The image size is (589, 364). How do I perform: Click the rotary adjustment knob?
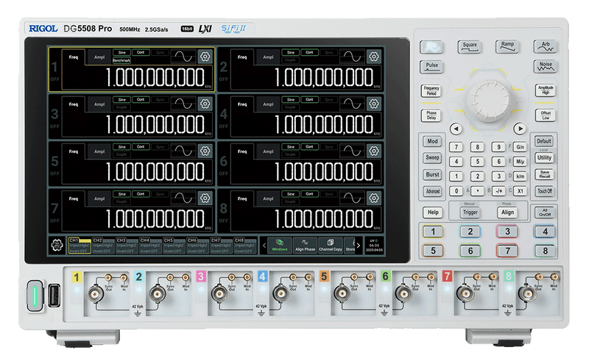[488, 100]
